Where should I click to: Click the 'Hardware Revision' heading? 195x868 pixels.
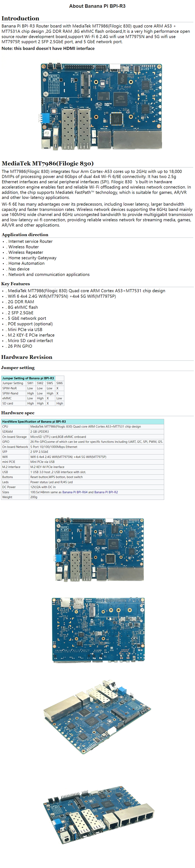point(27,357)
